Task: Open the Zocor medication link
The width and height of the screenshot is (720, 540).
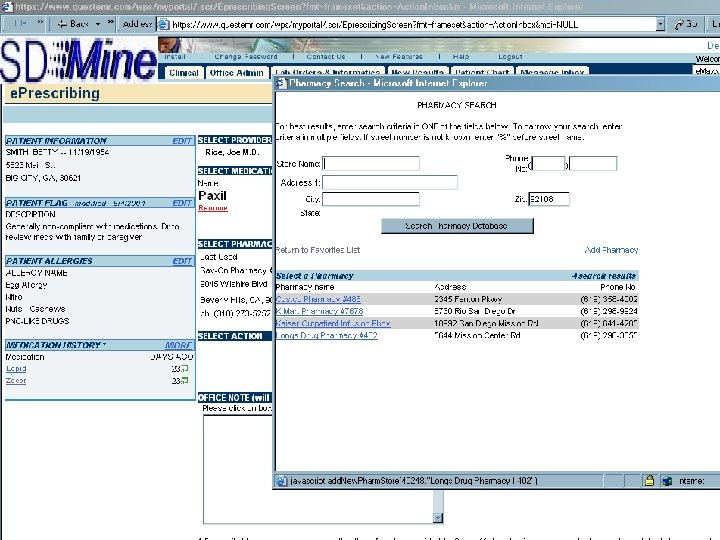Action: (16, 380)
